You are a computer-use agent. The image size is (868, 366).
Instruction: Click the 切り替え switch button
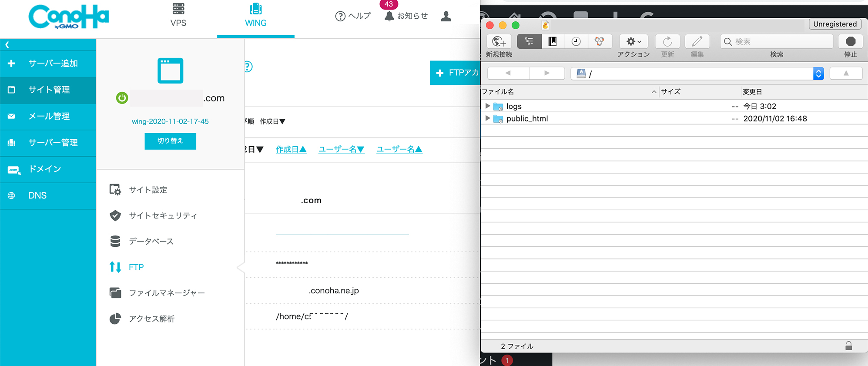click(170, 141)
